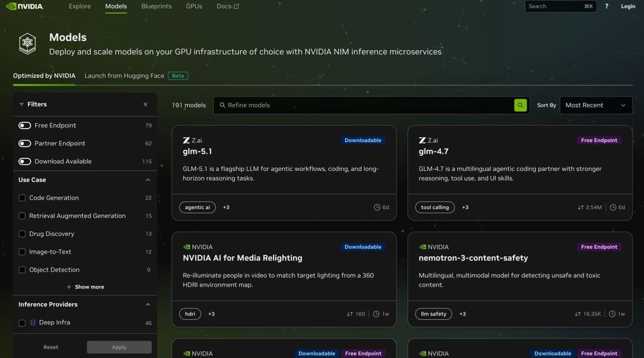Click the NVIDIA logo in header
This screenshot has height=358, width=644.
coord(25,6)
